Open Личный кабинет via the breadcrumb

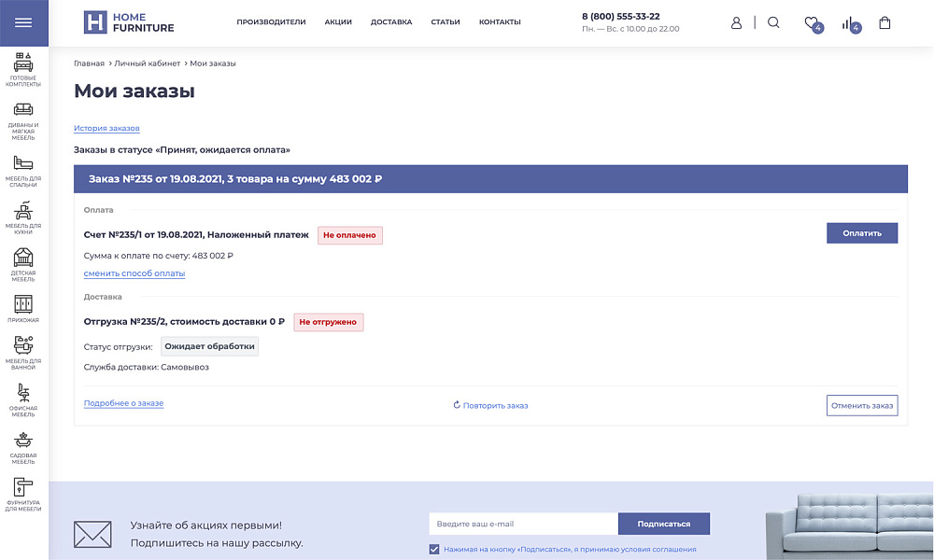(x=148, y=63)
